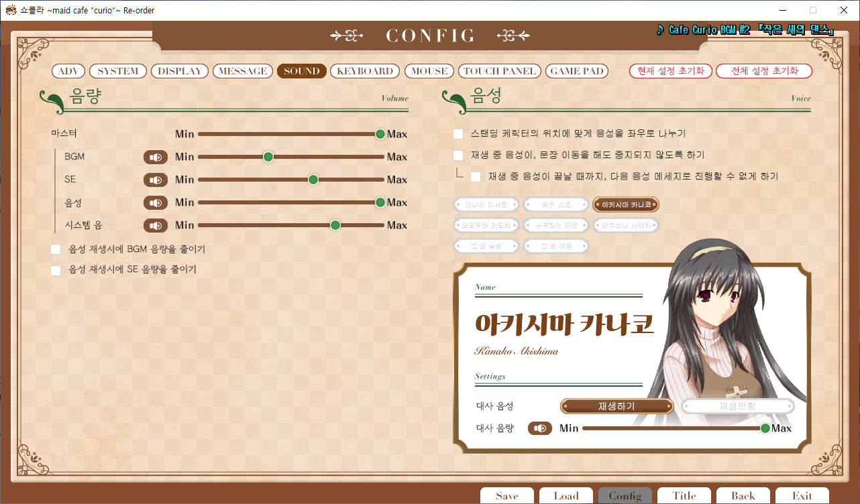860x504 pixels.
Task: Select 재생하기 for 대사 음성
Action: coord(616,406)
